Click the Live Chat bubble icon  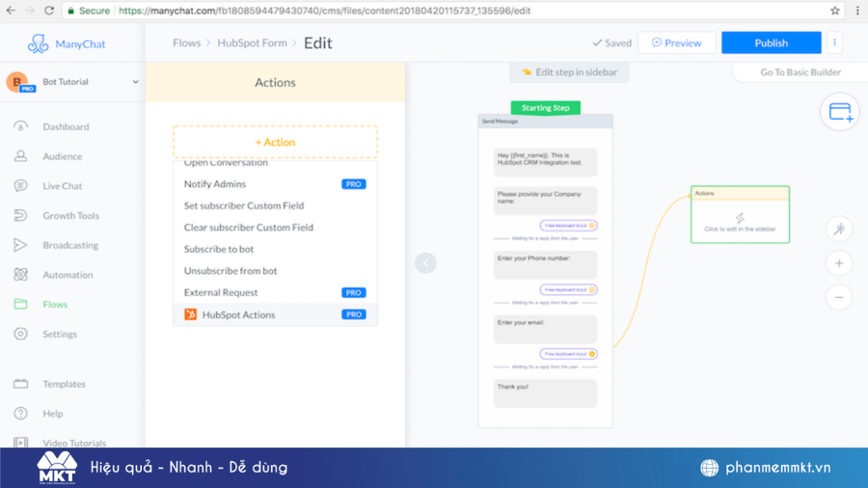click(x=20, y=186)
